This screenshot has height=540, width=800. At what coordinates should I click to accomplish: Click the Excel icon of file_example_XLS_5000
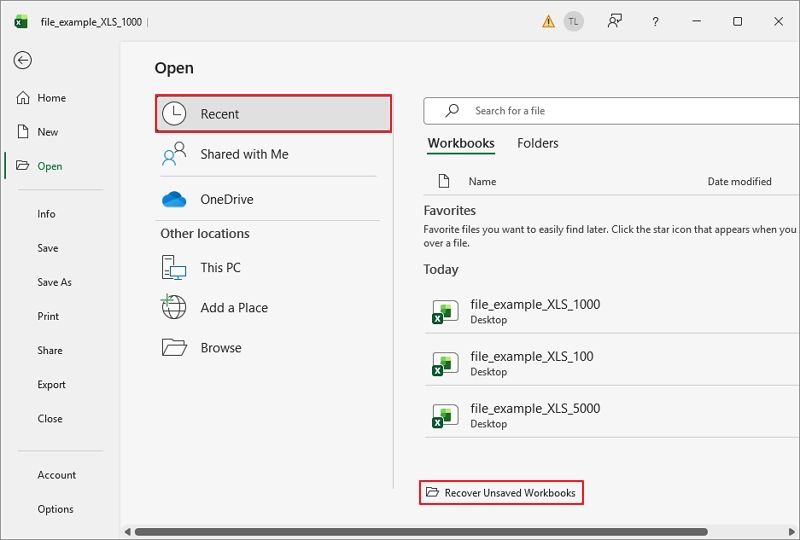445,415
